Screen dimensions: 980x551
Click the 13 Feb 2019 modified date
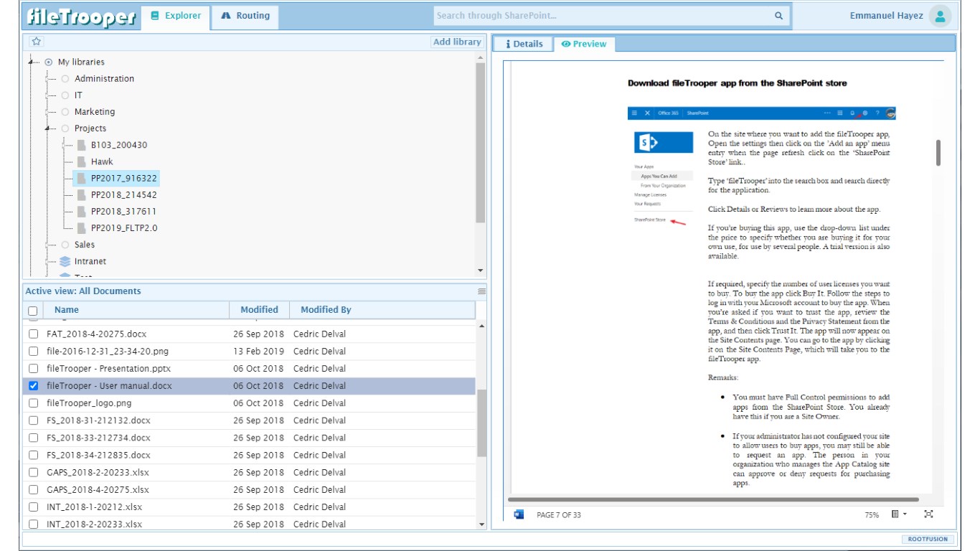click(x=258, y=352)
